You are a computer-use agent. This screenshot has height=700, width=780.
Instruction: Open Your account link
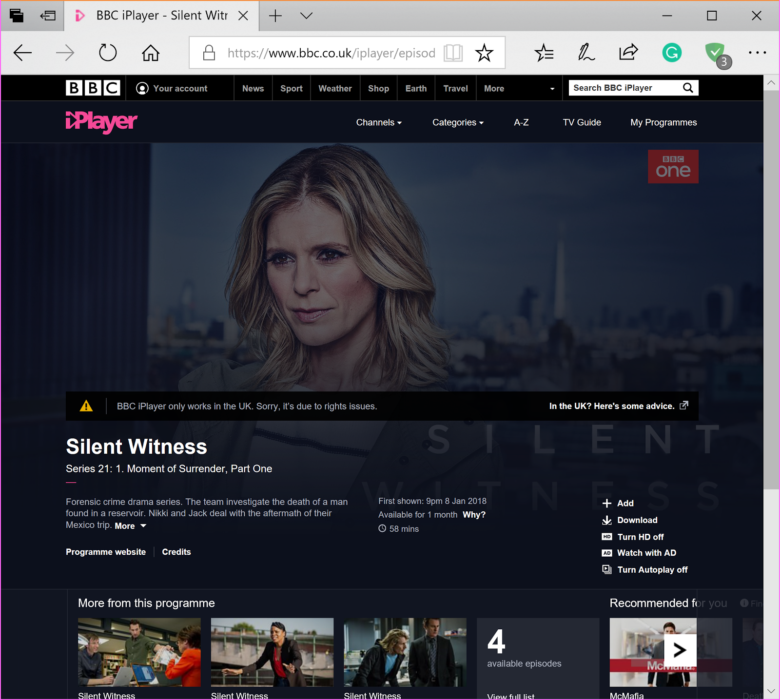click(x=172, y=88)
